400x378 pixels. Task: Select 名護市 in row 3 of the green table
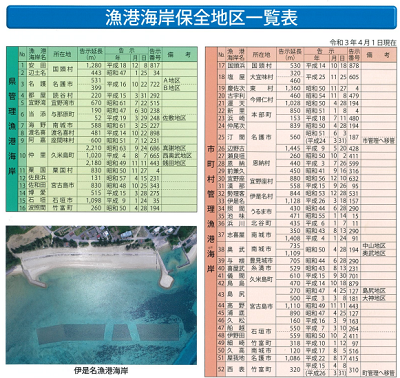click(62, 84)
